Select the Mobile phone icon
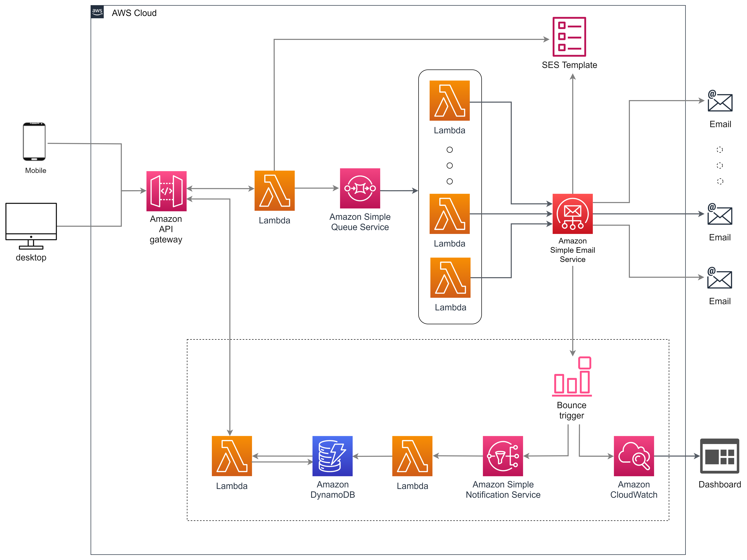The height and width of the screenshot is (560, 747). tap(34, 142)
